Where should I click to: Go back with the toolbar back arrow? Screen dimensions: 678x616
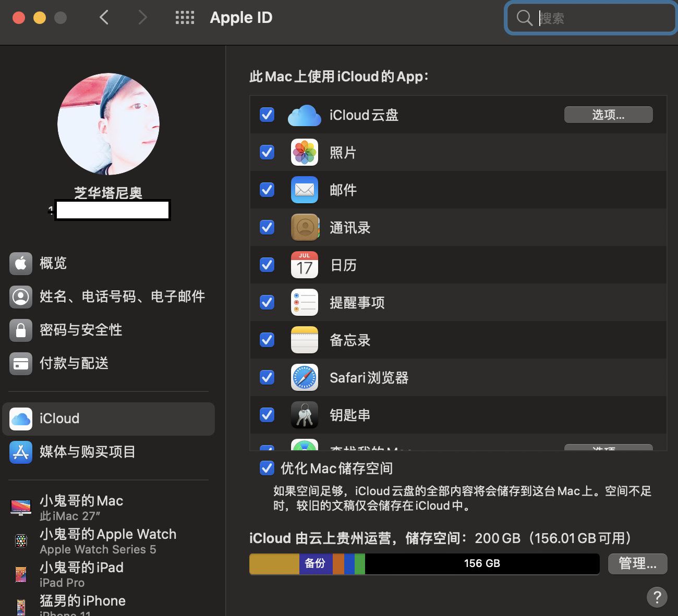coord(104,18)
